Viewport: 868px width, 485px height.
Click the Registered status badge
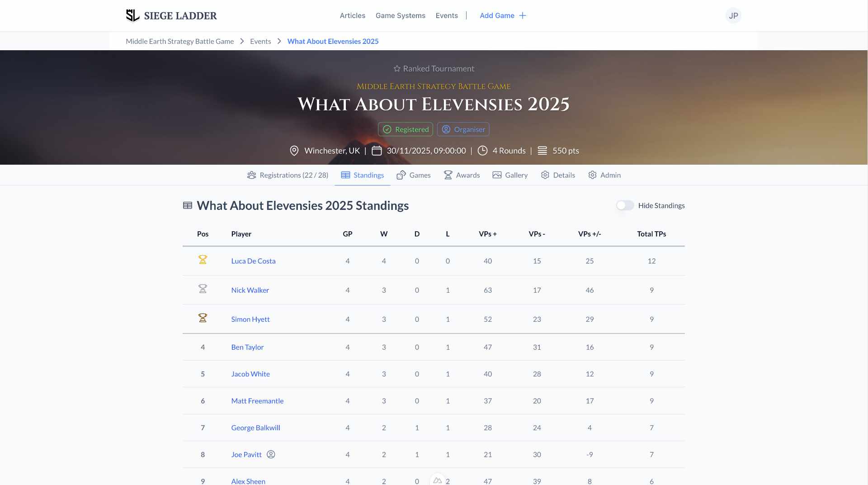405,129
